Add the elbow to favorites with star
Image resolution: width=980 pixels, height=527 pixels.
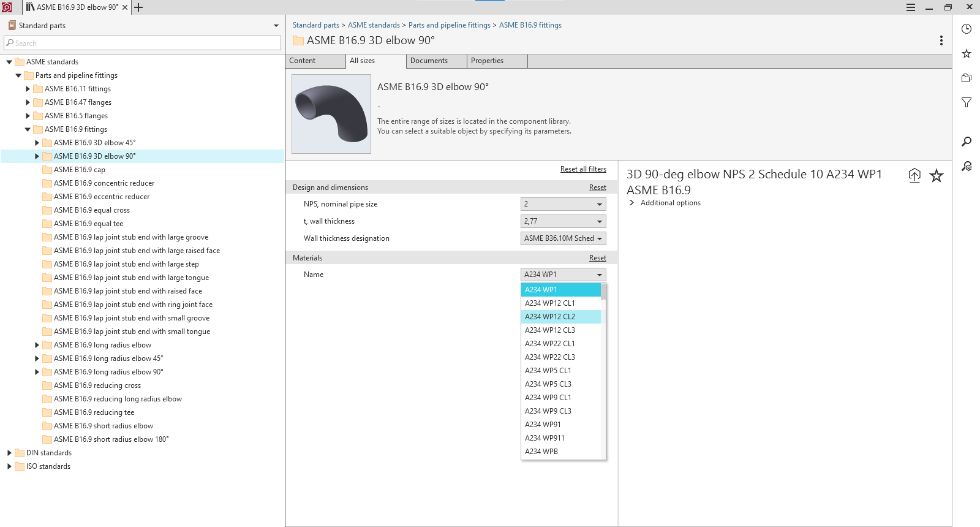[937, 176]
